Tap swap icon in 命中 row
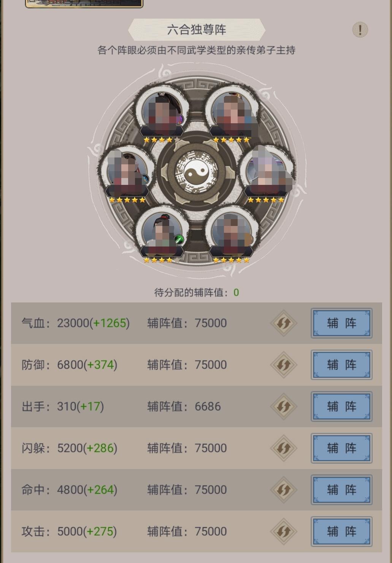Screen dimensions: 392x563 click(x=284, y=490)
